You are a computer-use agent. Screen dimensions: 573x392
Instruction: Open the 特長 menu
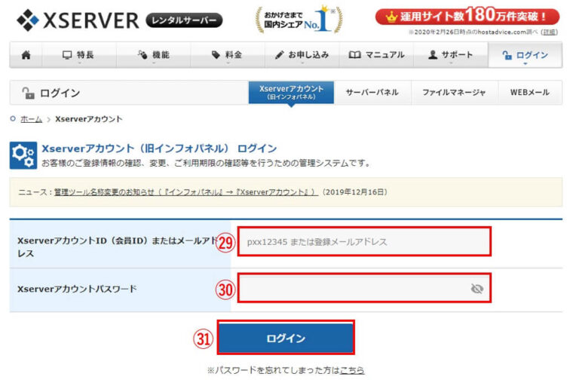pos(79,55)
